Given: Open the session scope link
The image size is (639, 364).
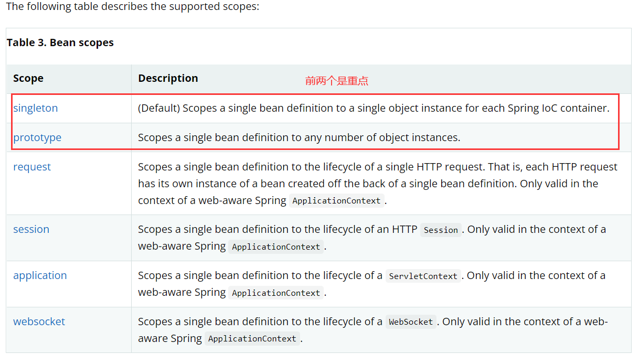Looking at the screenshot, I should click(x=31, y=229).
